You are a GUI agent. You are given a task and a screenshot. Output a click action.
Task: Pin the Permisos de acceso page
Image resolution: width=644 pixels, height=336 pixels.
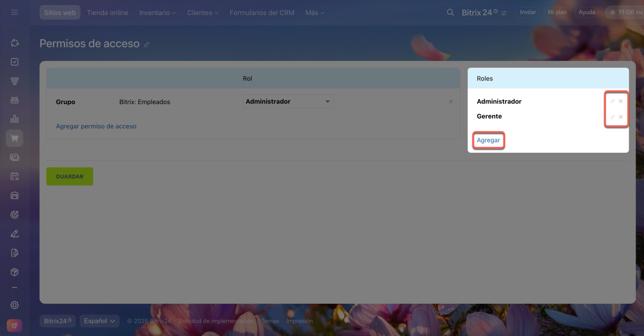tap(147, 45)
